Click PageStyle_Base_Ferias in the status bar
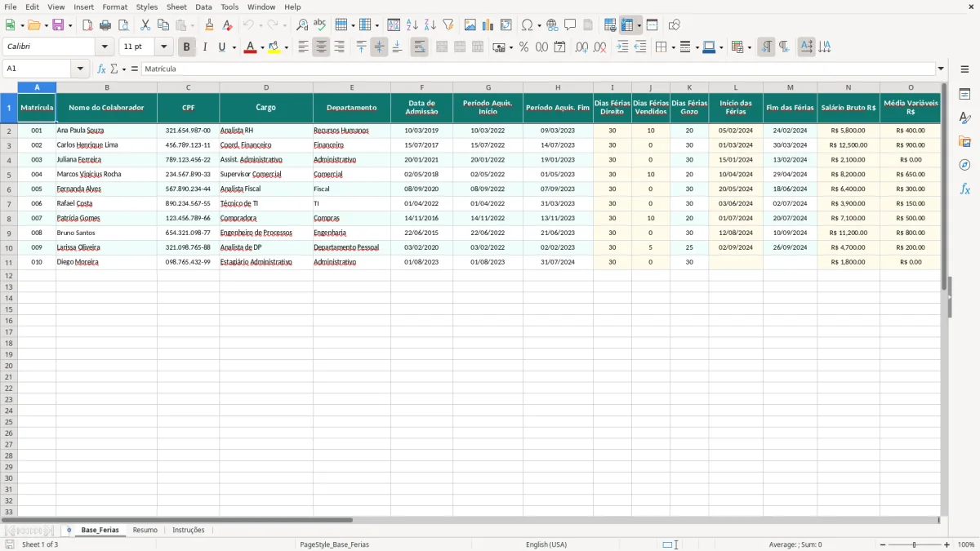 coord(334,544)
